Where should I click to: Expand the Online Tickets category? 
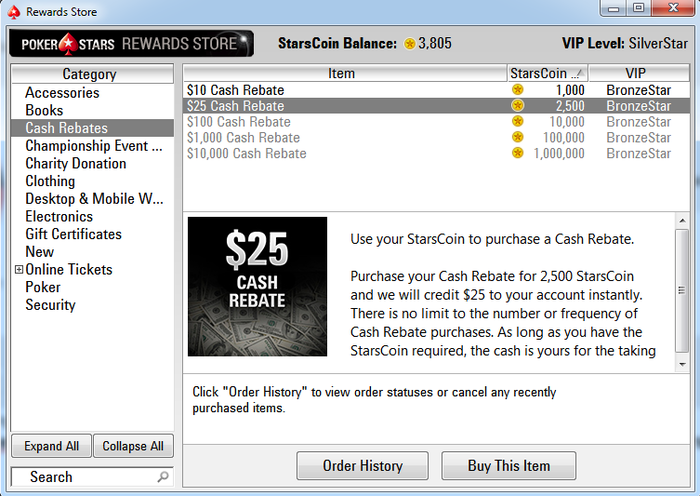tap(19, 269)
